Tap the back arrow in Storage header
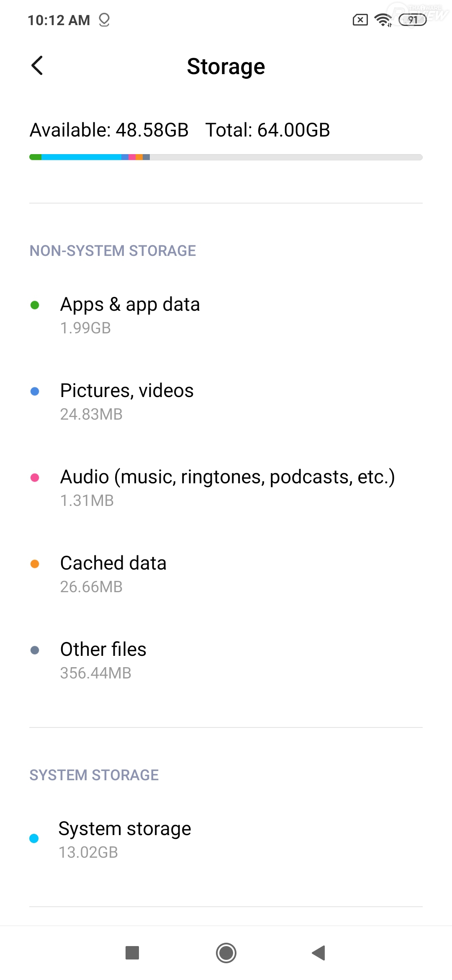Viewport: 452px width, 980px height. point(37,66)
